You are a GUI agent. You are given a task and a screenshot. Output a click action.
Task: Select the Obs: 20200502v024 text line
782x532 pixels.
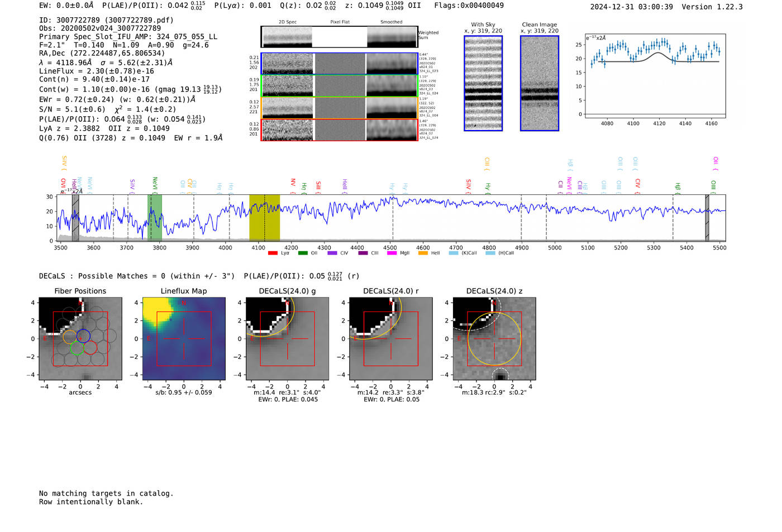tap(100, 28)
